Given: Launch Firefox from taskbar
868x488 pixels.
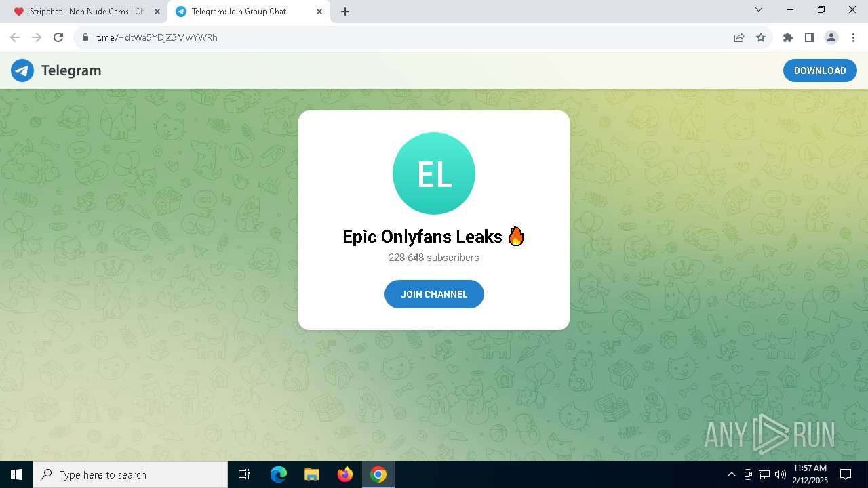Looking at the screenshot, I should click(345, 474).
